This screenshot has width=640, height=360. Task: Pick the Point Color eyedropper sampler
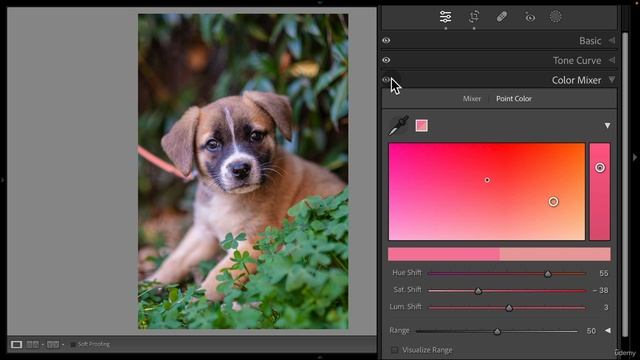point(398,125)
